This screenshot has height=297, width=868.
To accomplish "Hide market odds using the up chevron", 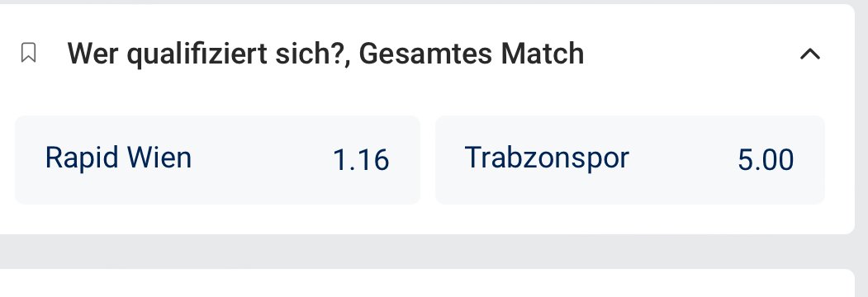I will tap(810, 54).
